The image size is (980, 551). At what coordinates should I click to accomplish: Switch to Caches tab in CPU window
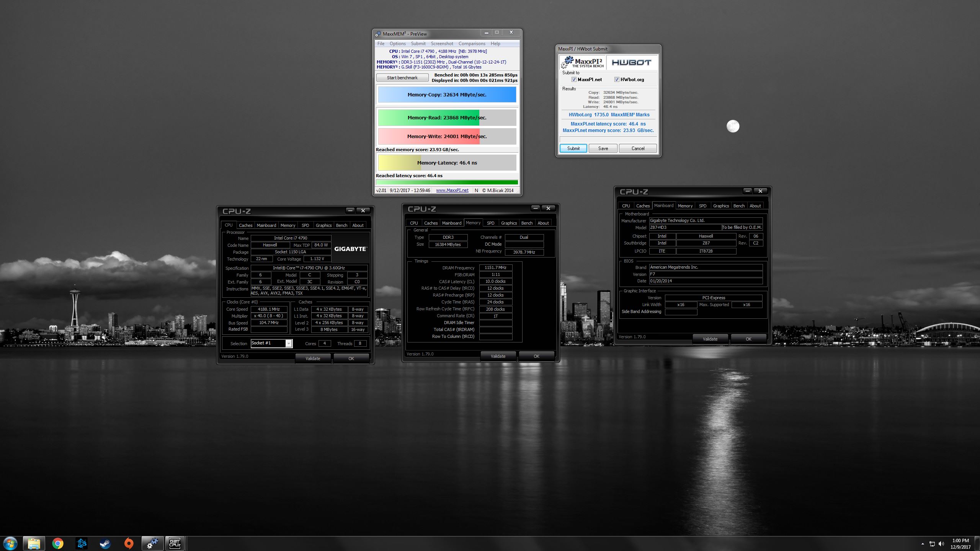pyautogui.click(x=245, y=225)
